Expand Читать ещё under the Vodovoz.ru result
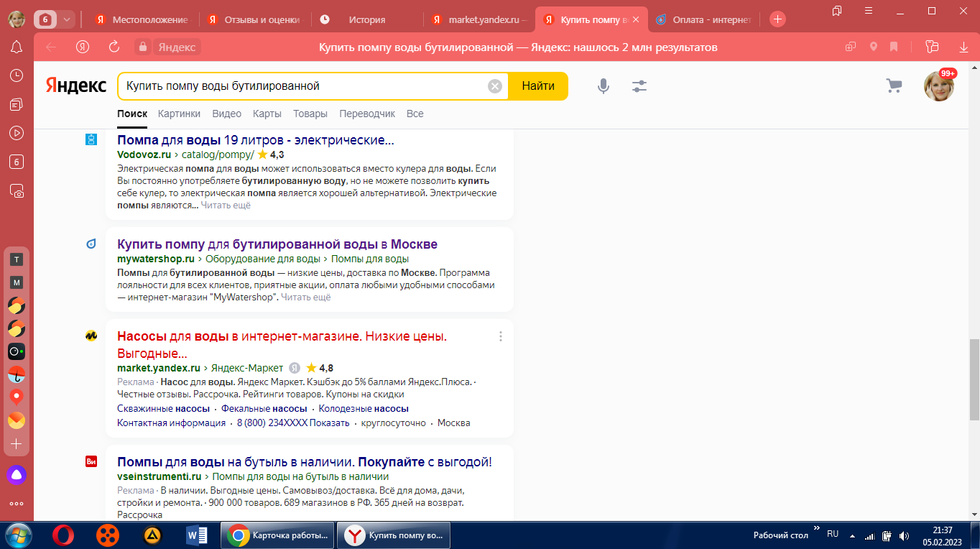Viewport: 980px width, 549px height. click(226, 206)
